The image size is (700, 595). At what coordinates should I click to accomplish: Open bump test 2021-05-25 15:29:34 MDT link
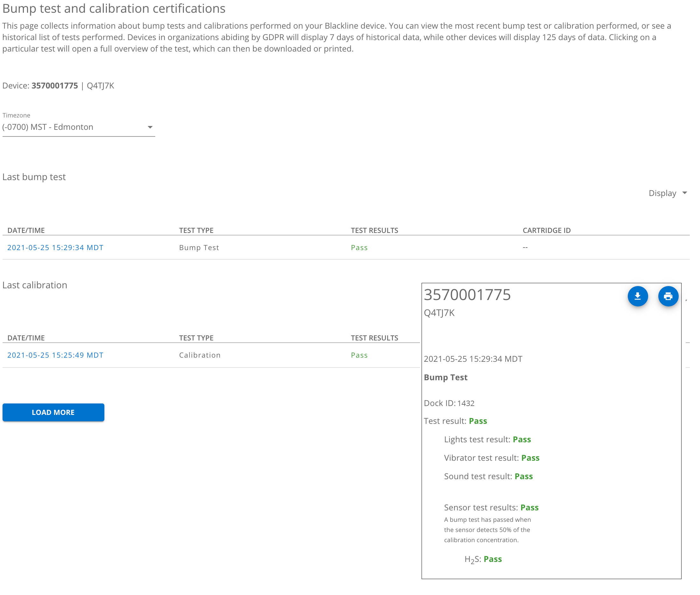click(x=55, y=247)
